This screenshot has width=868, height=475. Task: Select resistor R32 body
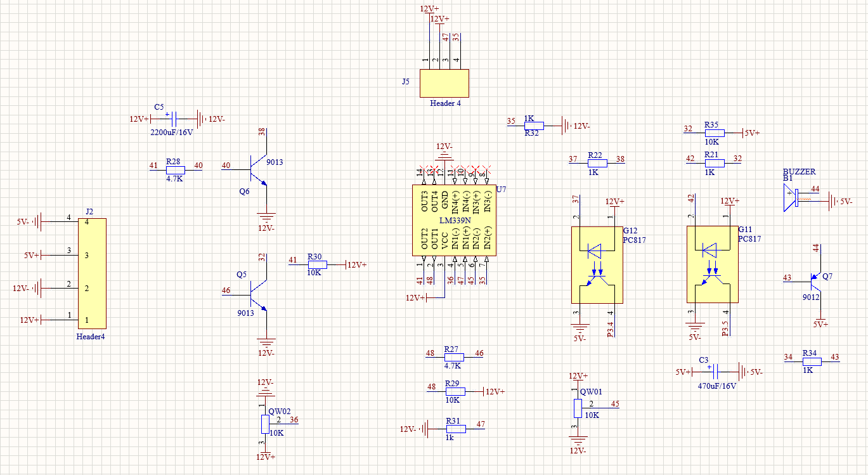pos(534,126)
